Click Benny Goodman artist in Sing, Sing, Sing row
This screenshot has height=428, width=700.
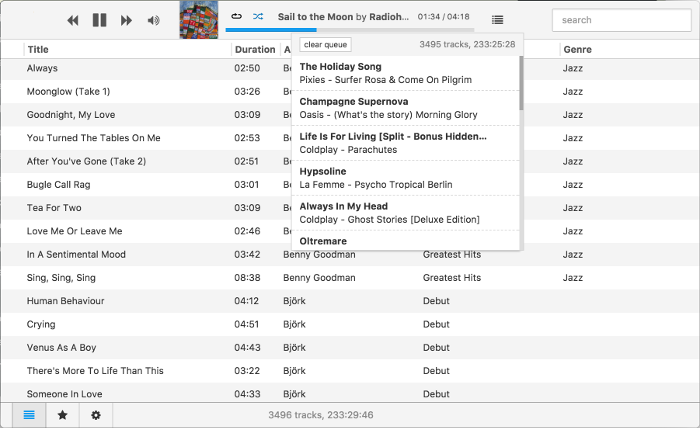click(x=319, y=278)
